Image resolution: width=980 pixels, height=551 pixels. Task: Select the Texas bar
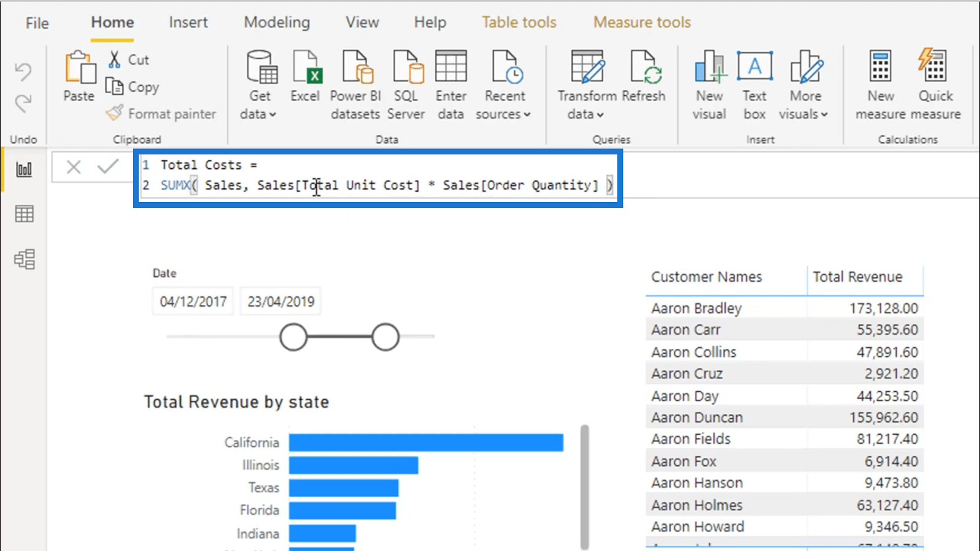(344, 488)
